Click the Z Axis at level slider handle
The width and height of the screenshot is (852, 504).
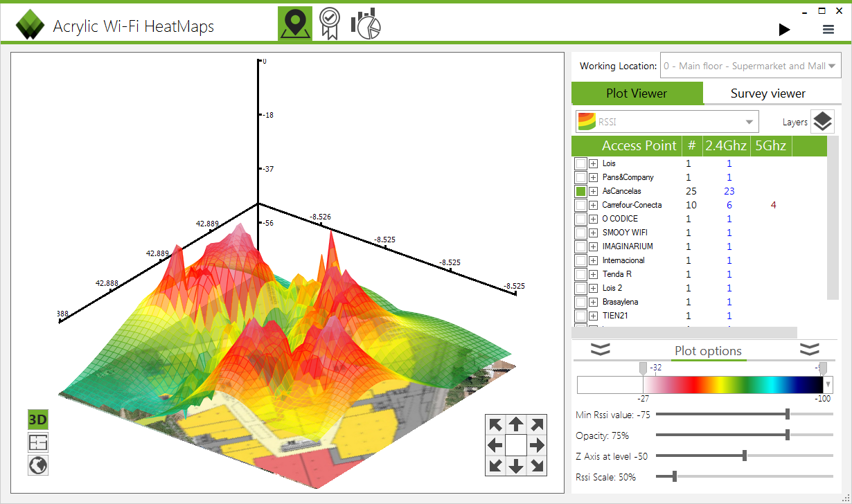point(745,456)
